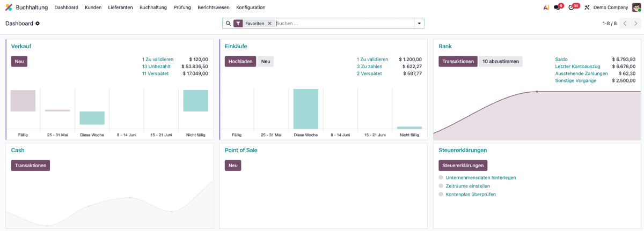Image resolution: width=644 pixels, height=231 pixels.
Task: Click the Hochladen button in Einkäufe
Action: click(240, 62)
